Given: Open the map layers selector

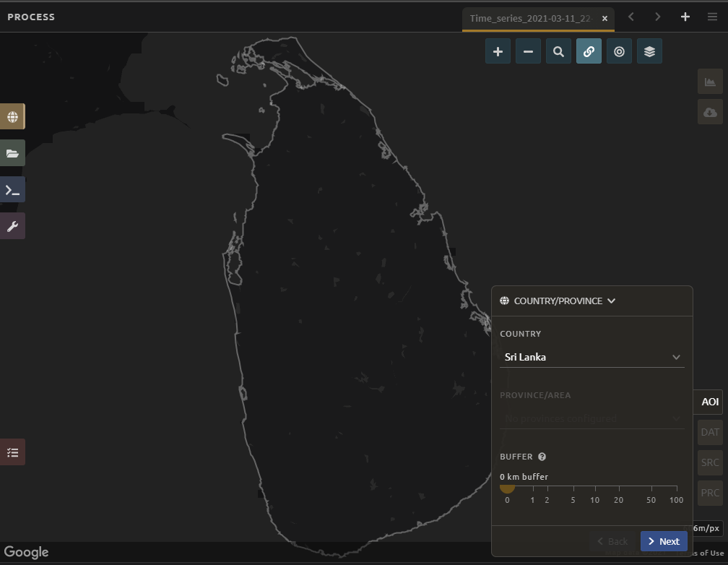Looking at the screenshot, I should click(x=649, y=51).
